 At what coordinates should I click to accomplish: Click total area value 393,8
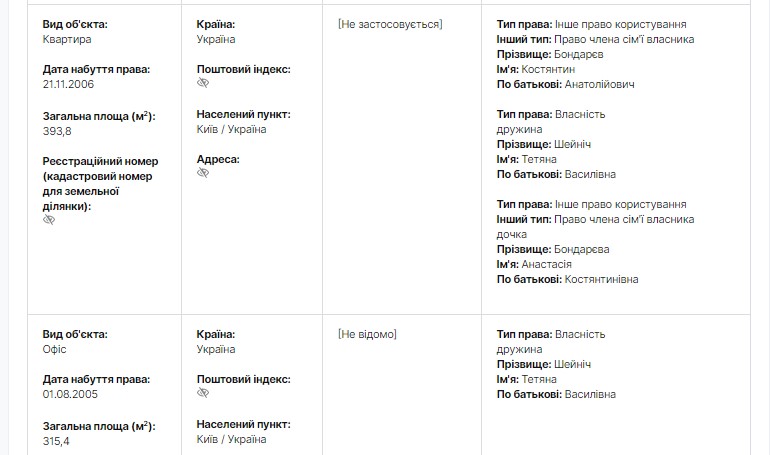tap(57, 131)
